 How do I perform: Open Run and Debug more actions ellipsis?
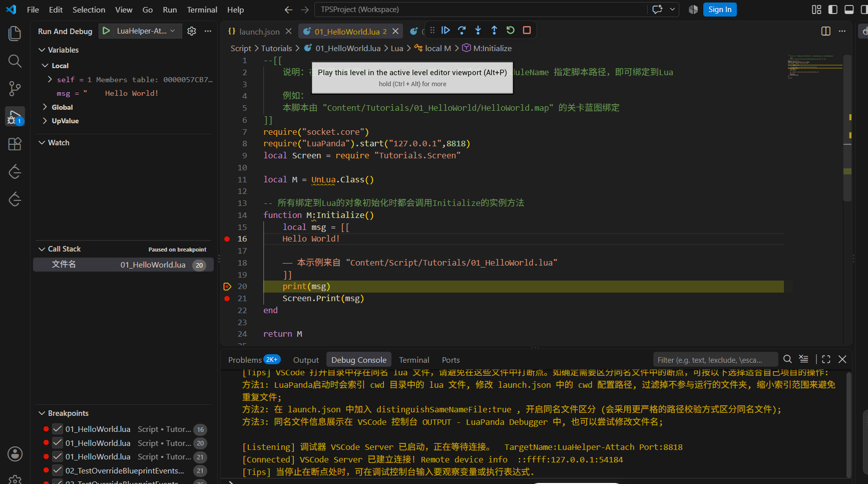tap(208, 31)
